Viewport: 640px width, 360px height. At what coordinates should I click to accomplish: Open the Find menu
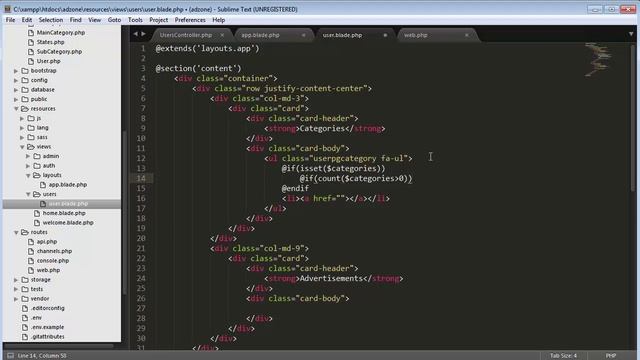[x=76, y=20]
